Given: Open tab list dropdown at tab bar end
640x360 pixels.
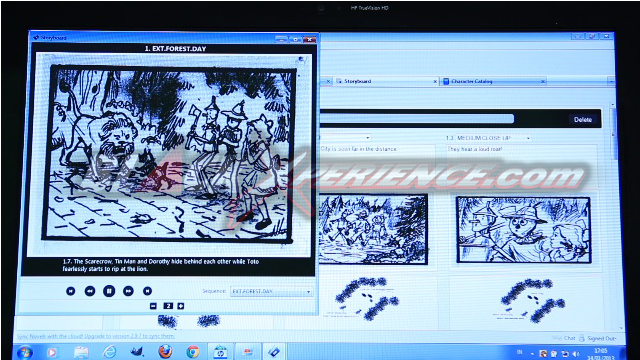Looking at the screenshot, I should (611, 82).
